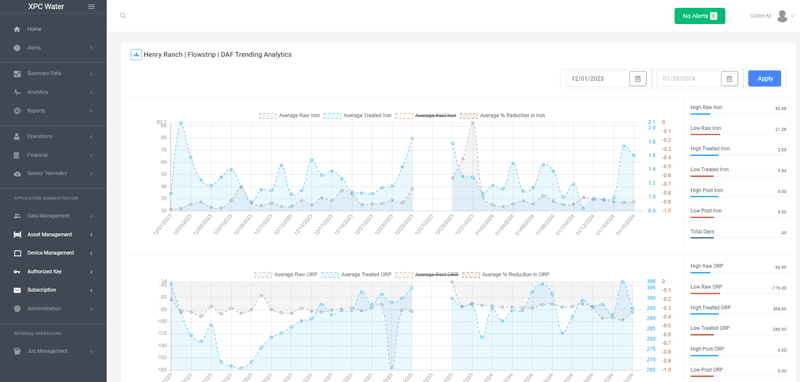Focus the start date field 12/01/2023
Screen dimensions: 800x382
tap(597, 79)
